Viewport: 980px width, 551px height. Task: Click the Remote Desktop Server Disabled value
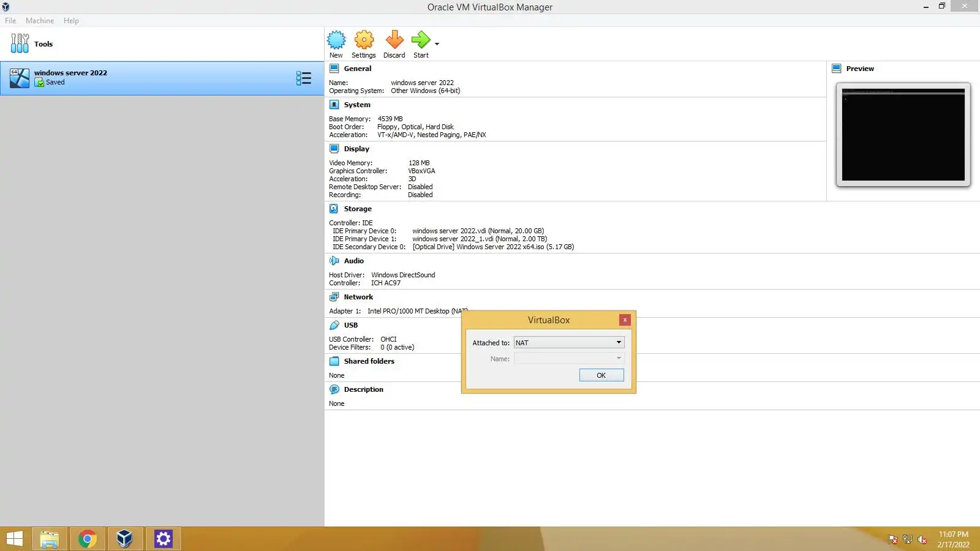coord(420,187)
